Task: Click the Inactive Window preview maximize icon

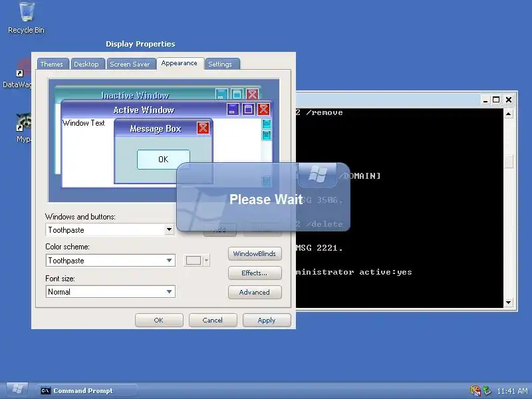Action: [237, 94]
